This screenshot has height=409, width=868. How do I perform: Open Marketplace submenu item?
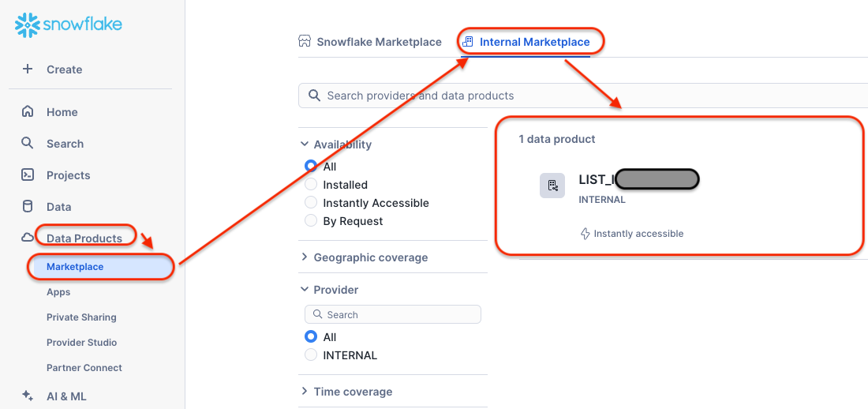[75, 267]
